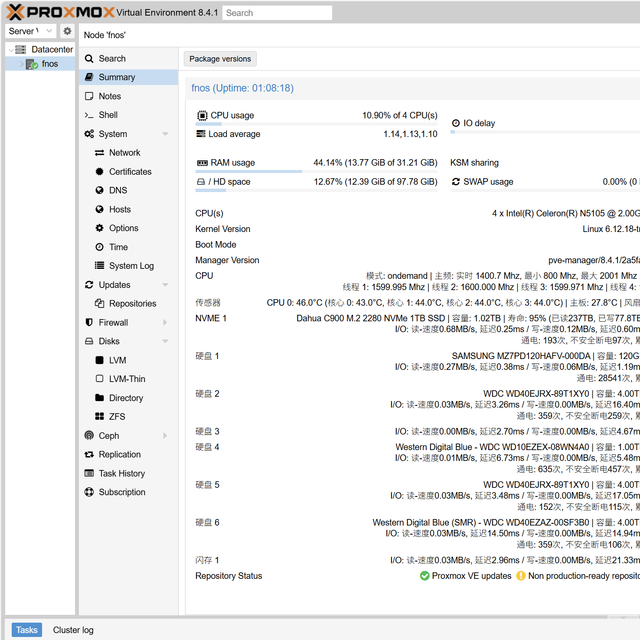Click the Network exchange arrows icon
Image resolution: width=640 pixels, height=640 pixels.
click(99, 153)
